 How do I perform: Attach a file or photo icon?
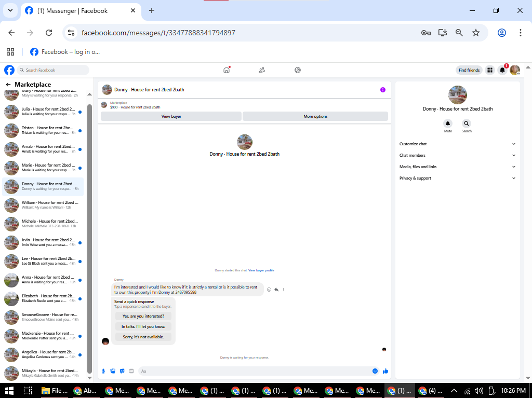click(113, 371)
